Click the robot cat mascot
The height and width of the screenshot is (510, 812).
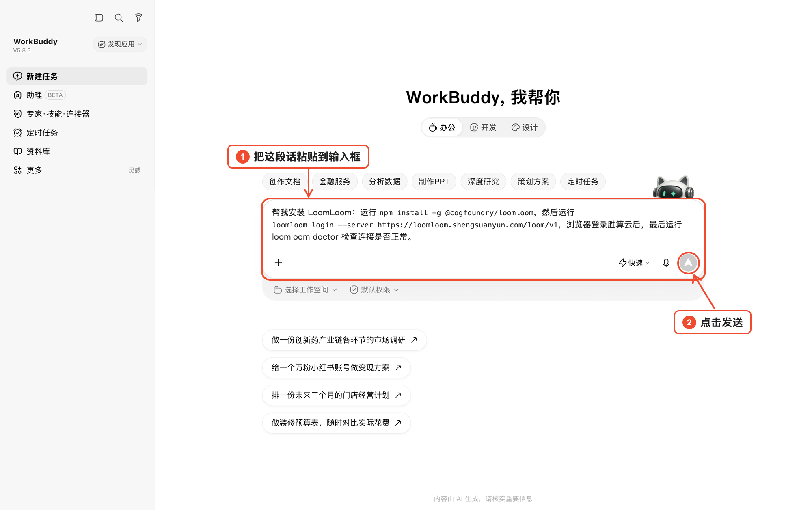click(x=673, y=187)
